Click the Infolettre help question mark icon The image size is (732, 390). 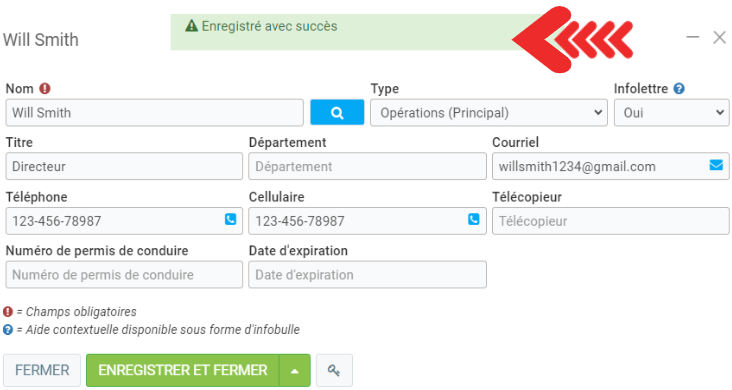click(x=679, y=88)
